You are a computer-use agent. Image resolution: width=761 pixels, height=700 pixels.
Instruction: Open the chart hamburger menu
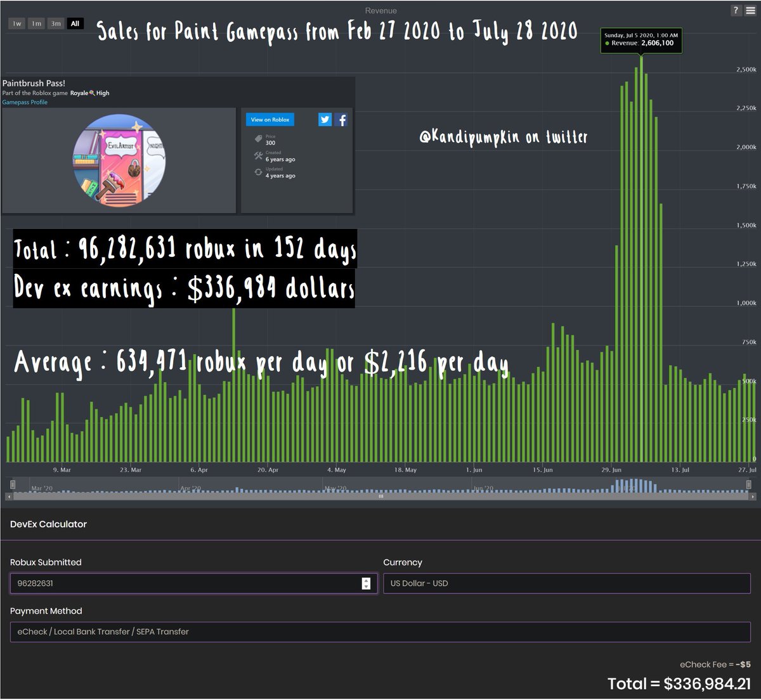click(750, 10)
